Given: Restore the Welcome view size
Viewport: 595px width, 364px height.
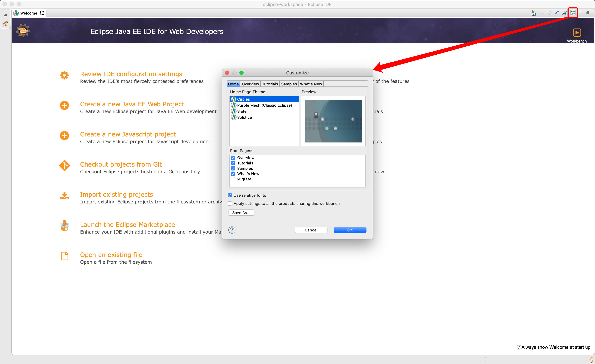Looking at the screenshot, I should point(588,12).
